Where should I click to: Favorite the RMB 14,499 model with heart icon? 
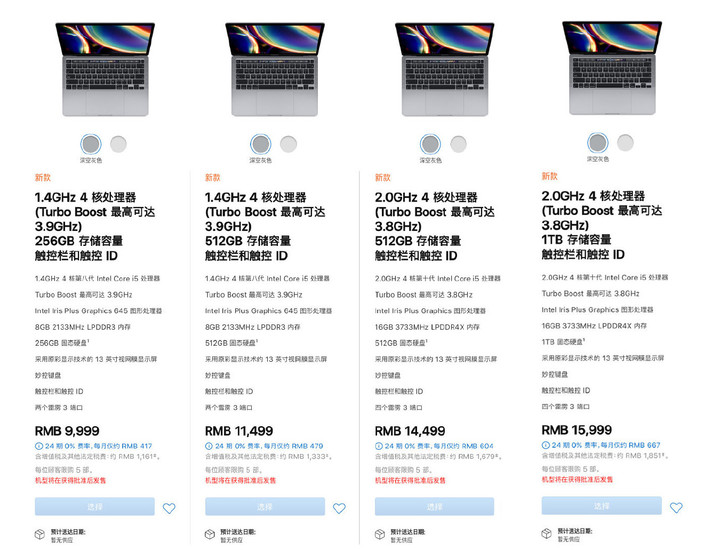pyautogui.click(x=509, y=508)
